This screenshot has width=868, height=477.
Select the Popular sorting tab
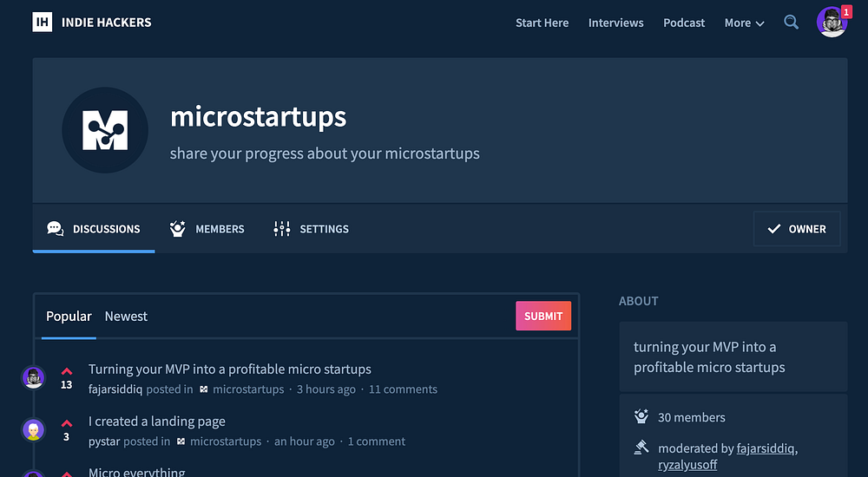click(69, 316)
